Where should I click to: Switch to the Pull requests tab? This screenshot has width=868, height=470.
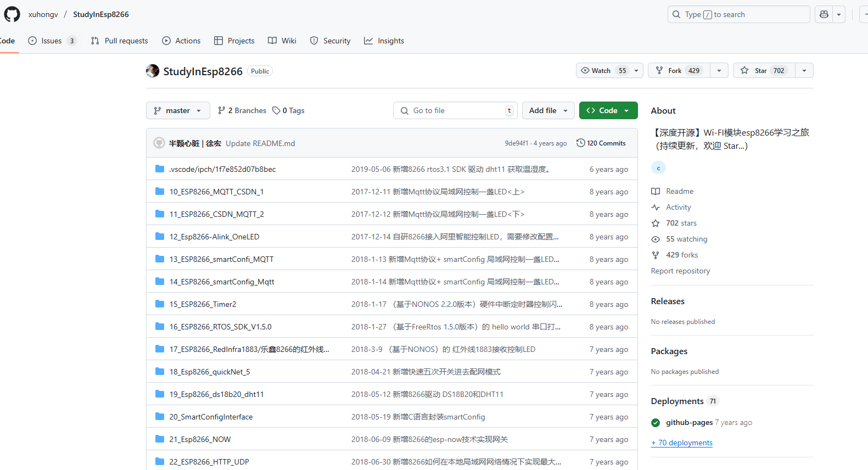click(119, 41)
